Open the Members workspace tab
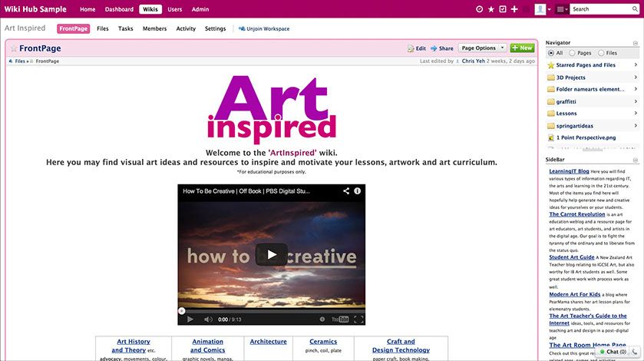This screenshot has height=361, width=644. pyautogui.click(x=154, y=28)
